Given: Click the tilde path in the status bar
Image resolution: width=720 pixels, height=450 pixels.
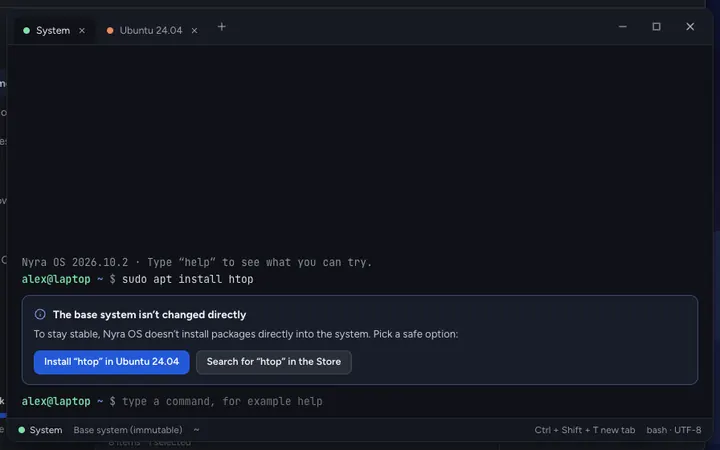Looking at the screenshot, I should point(197,430).
